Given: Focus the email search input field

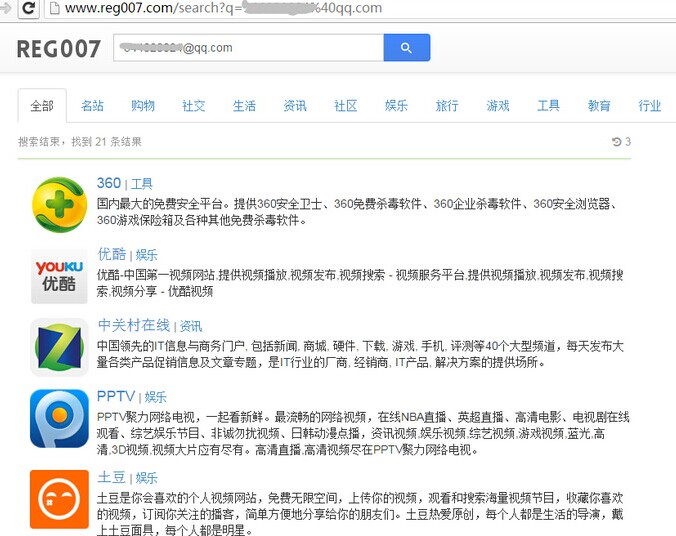Looking at the screenshot, I should (249, 47).
